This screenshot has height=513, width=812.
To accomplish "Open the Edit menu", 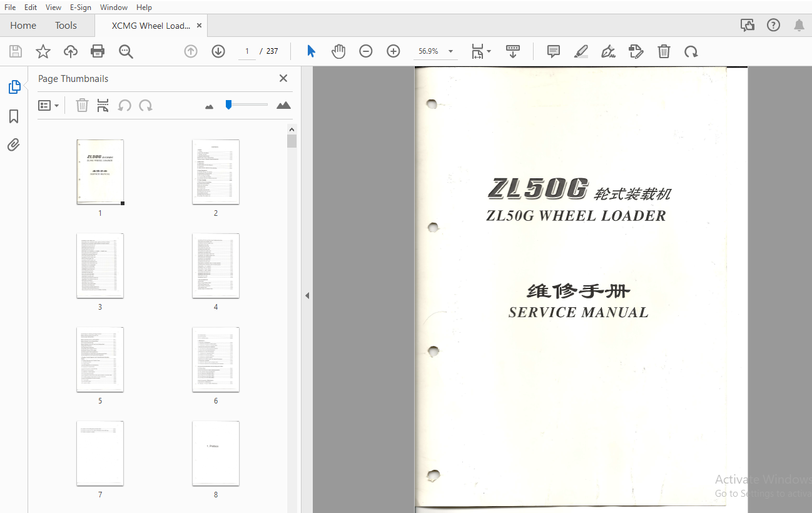I will point(31,7).
